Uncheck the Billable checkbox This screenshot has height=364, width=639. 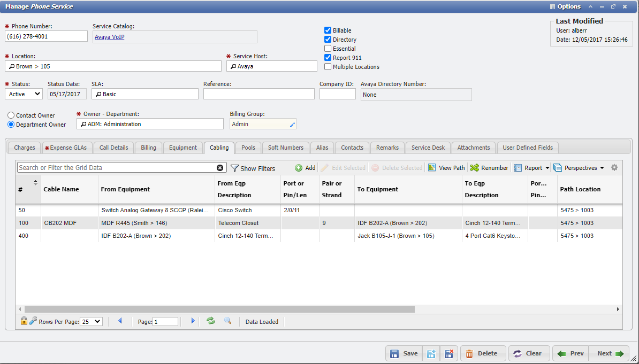tap(328, 30)
